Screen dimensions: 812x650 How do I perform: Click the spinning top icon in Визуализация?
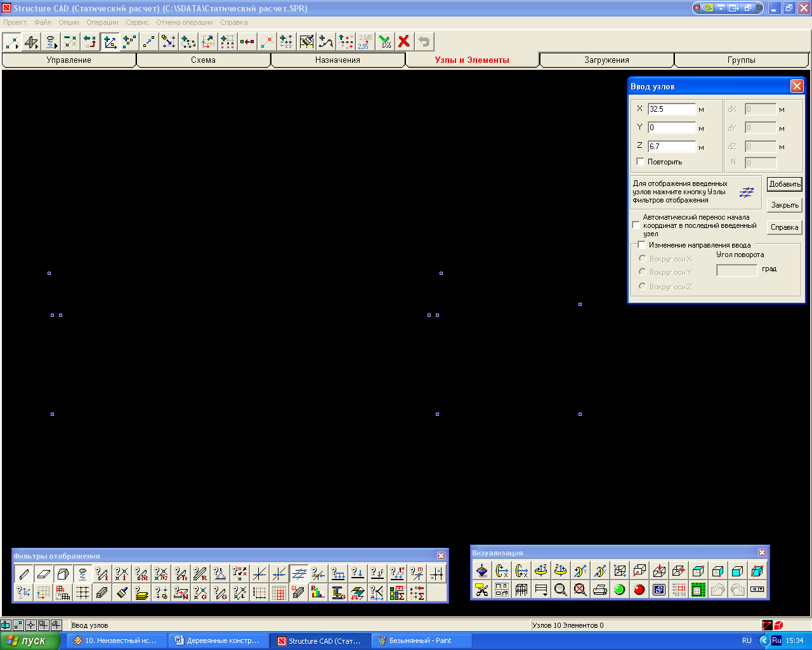[482, 571]
